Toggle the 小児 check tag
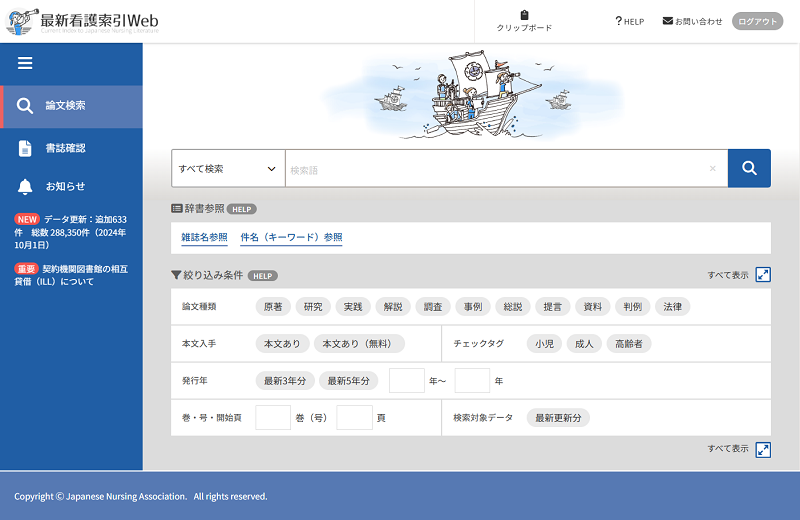This screenshot has height=520, width=800. tap(544, 344)
